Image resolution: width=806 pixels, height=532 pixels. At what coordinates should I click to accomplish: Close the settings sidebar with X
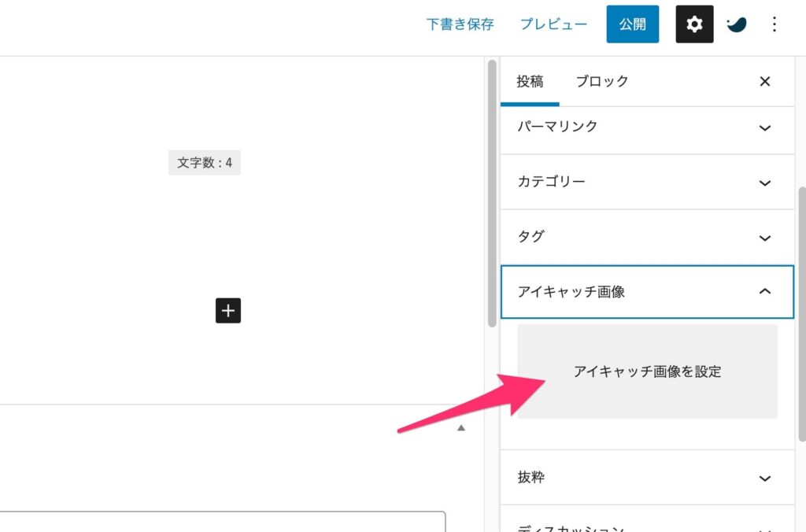pyautogui.click(x=765, y=81)
